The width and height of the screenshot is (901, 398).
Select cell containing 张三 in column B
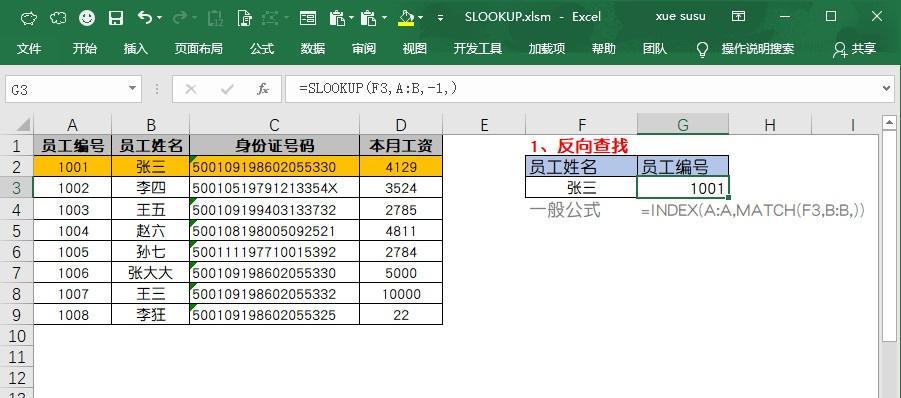click(x=151, y=167)
